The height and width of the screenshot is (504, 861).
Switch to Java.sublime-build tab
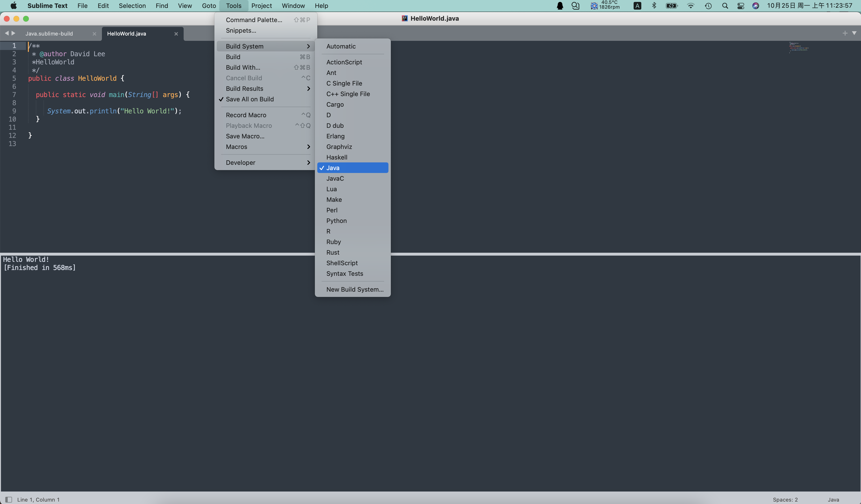point(49,34)
